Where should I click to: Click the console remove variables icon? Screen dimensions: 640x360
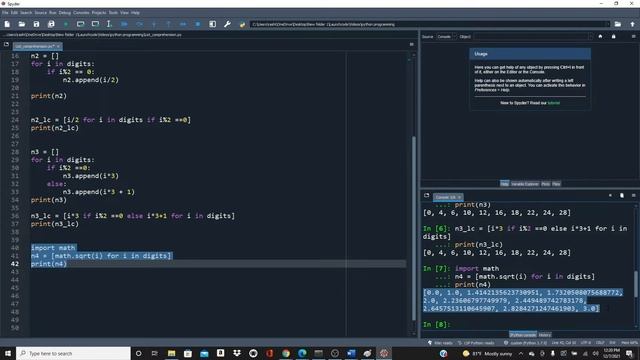(x=622, y=196)
